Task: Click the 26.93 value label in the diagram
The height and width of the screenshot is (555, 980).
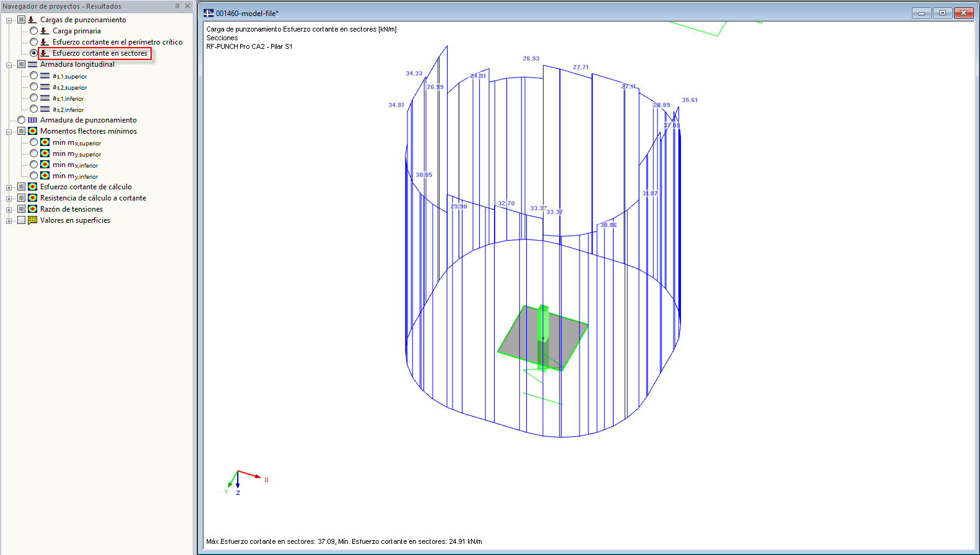Action: click(x=531, y=59)
